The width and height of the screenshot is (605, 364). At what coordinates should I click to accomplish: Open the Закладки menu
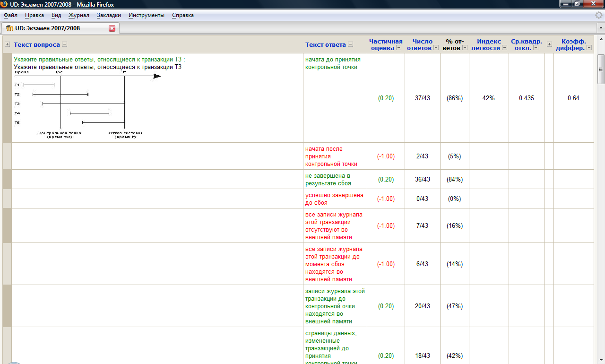[109, 15]
